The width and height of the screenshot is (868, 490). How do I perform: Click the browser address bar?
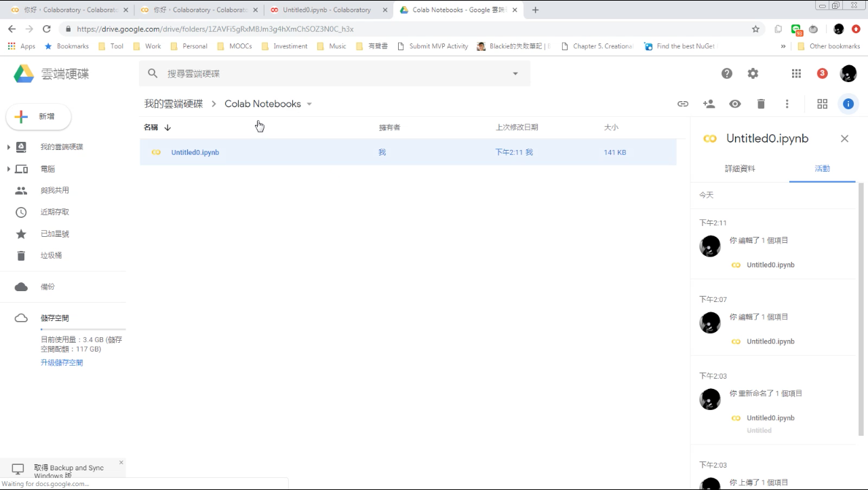pos(407,29)
